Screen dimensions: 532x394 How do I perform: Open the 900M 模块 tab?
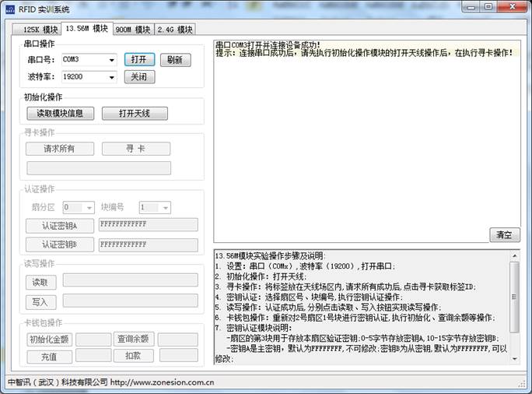[x=132, y=30]
